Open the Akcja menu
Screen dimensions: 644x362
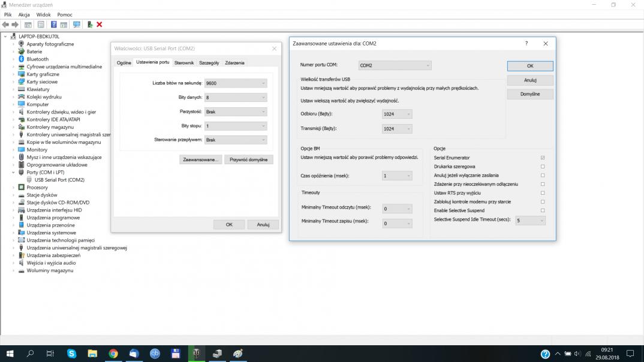24,14
